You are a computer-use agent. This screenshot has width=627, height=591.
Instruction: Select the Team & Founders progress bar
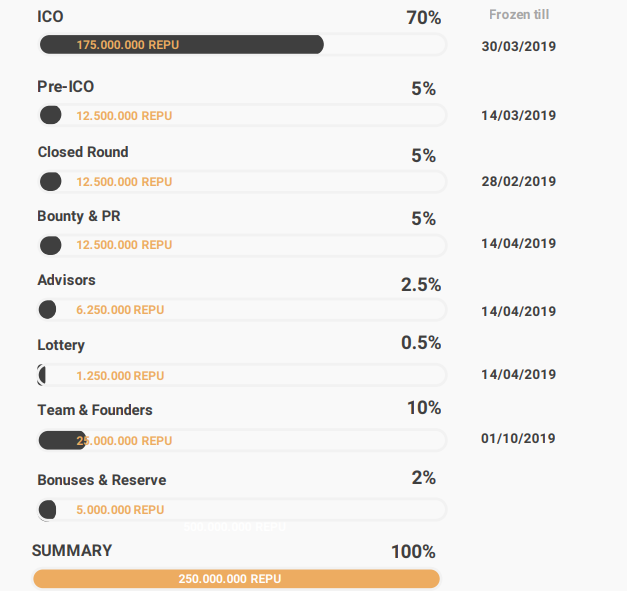pos(240,440)
